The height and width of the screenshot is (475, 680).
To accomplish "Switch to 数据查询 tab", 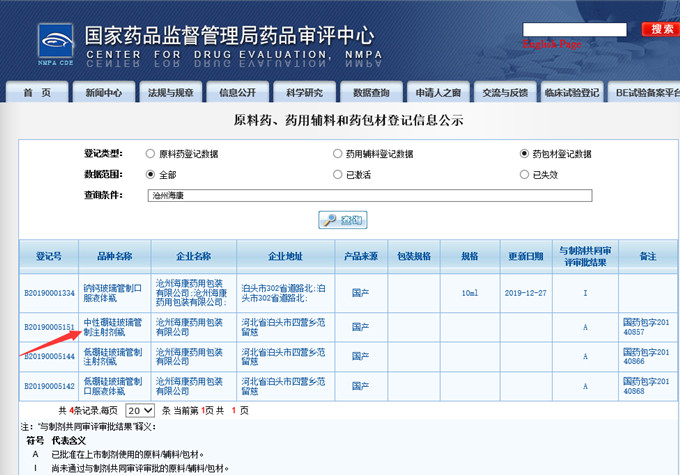I will pos(371,93).
